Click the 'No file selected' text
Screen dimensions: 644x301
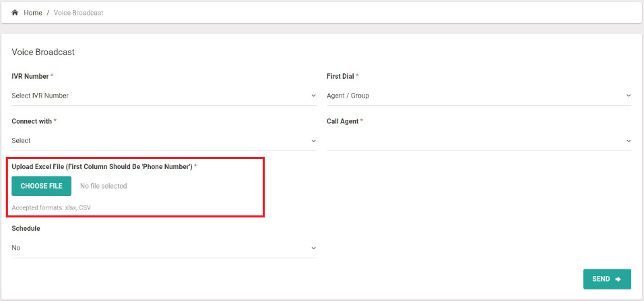point(103,186)
